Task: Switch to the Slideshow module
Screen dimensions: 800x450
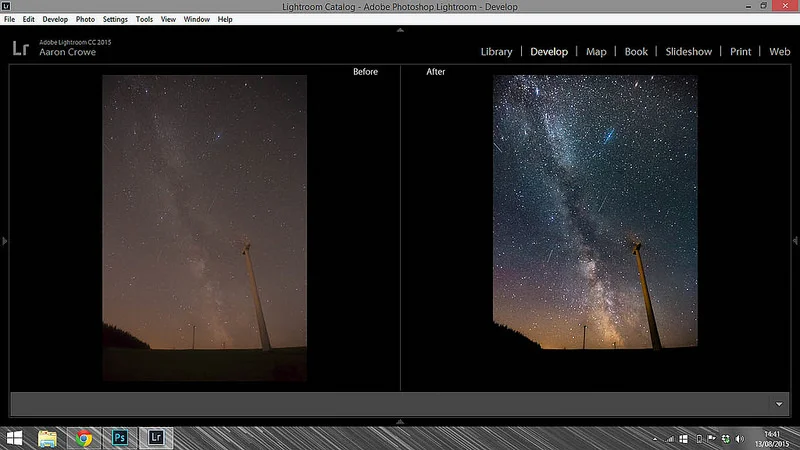Action: (688, 52)
